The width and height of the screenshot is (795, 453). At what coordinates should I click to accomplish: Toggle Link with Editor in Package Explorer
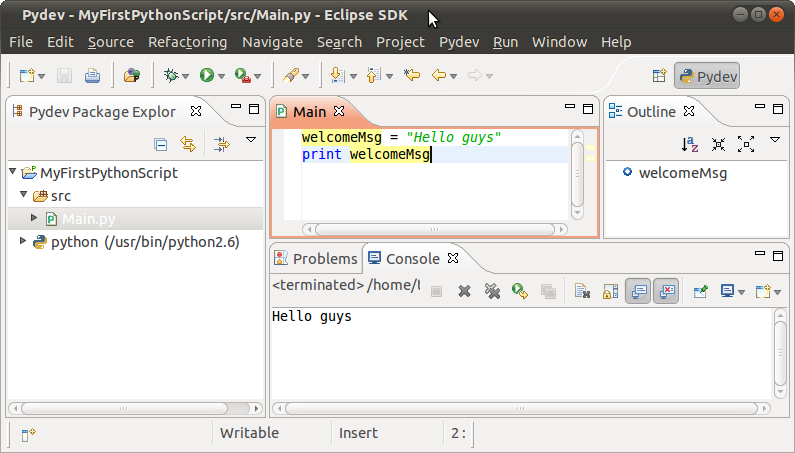(x=188, y=145)
